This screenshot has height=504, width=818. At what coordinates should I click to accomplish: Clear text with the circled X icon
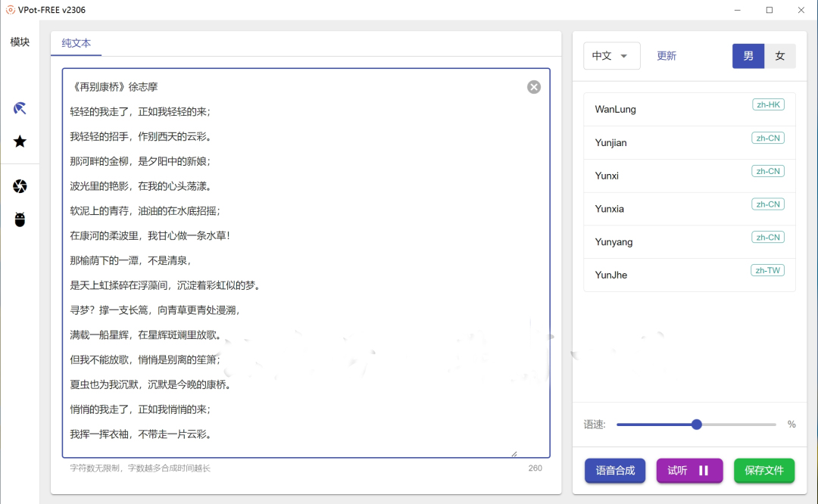pyautogui.click(x=534, y=87)
